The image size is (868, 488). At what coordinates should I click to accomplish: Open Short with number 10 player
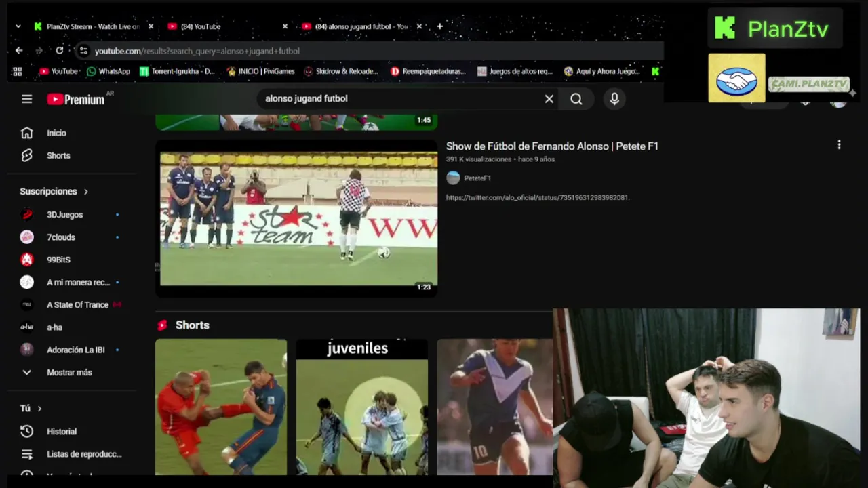tap(494, 407)
